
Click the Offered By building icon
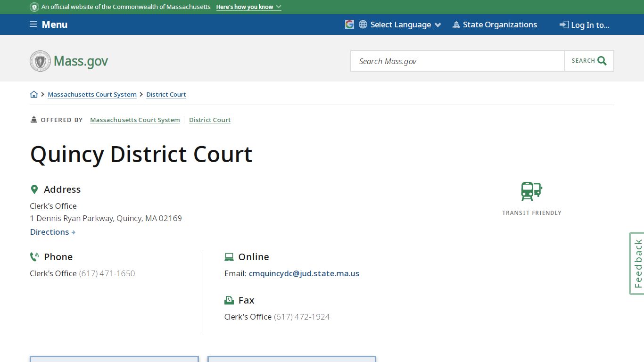[33, 119]
